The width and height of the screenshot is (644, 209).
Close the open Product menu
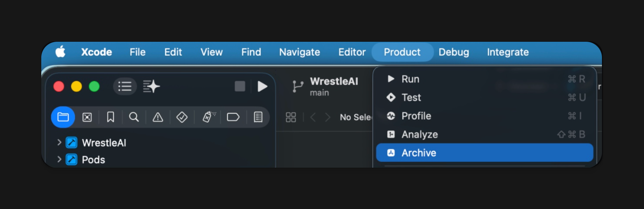[402, 52]
